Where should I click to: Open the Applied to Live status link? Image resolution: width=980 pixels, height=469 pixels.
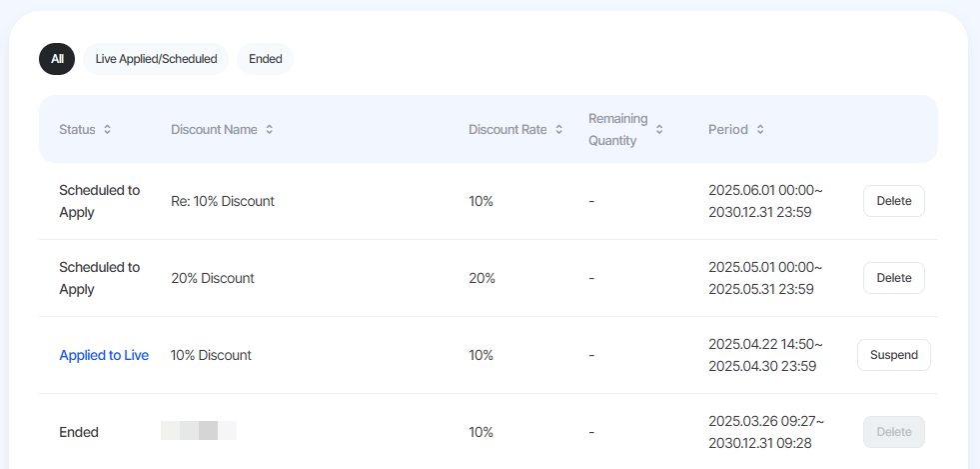pyautogui.click(x=104, y=355)
